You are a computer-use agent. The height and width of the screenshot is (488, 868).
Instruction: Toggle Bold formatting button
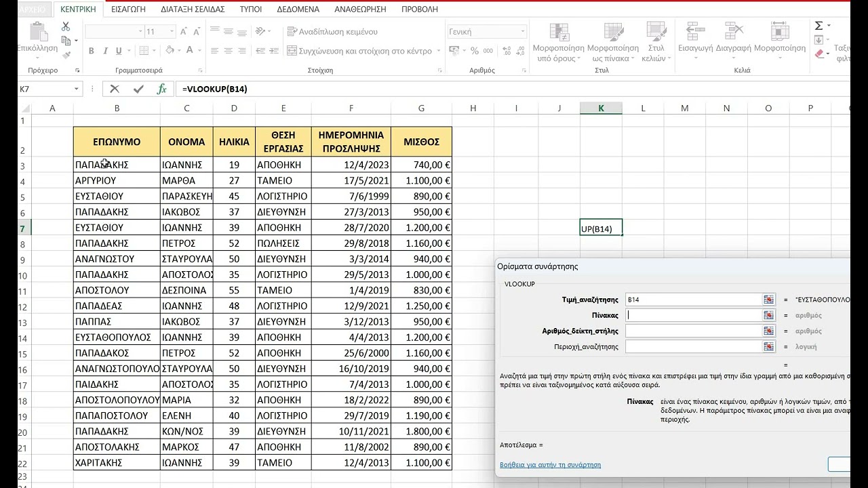click(x=90, y=51)
